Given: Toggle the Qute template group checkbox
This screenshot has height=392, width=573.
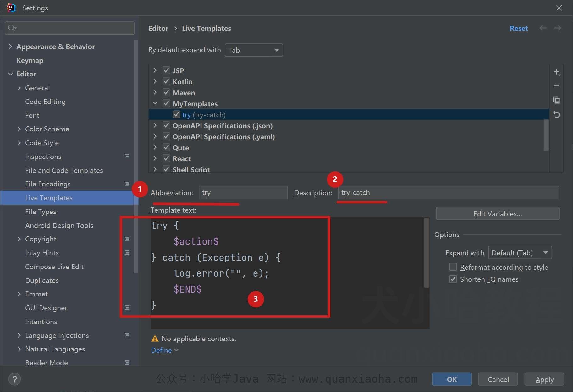Looking at the screenshot, I should coord(166,147).
